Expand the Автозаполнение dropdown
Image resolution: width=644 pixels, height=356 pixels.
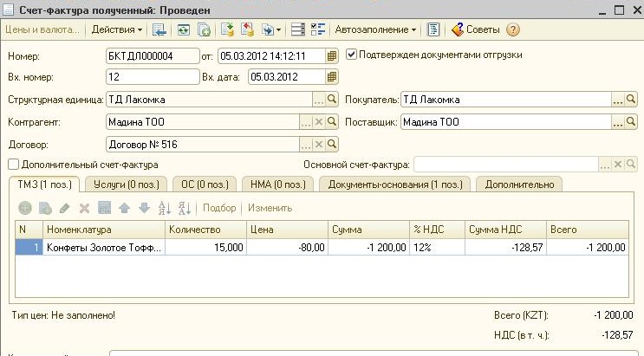[375, 29]
